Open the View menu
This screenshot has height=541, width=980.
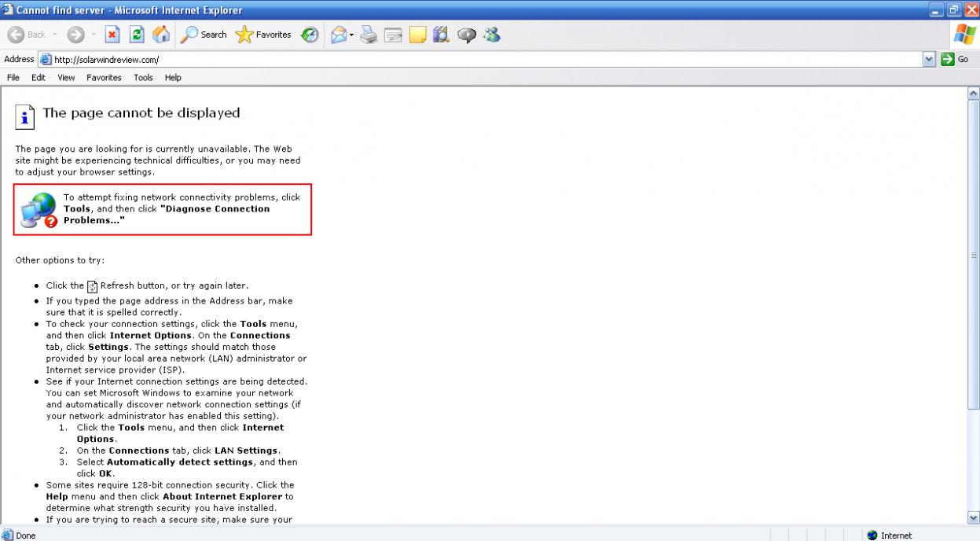tap(66, 77)
